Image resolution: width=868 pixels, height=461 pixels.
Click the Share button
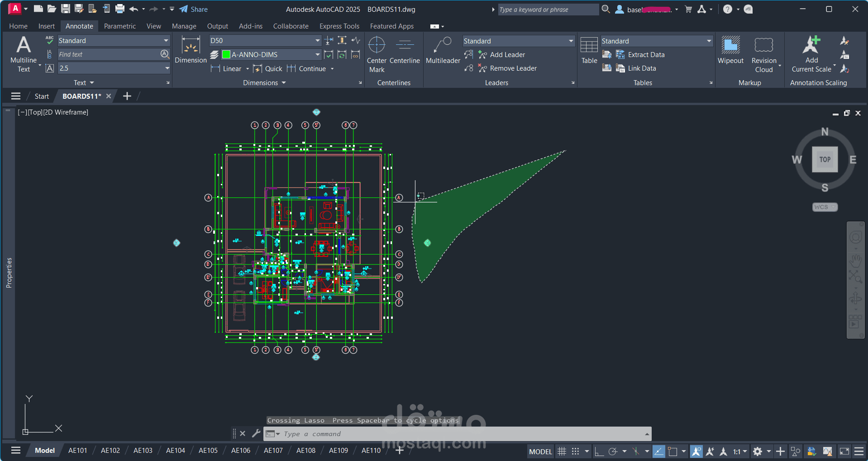tap(194, 9)
